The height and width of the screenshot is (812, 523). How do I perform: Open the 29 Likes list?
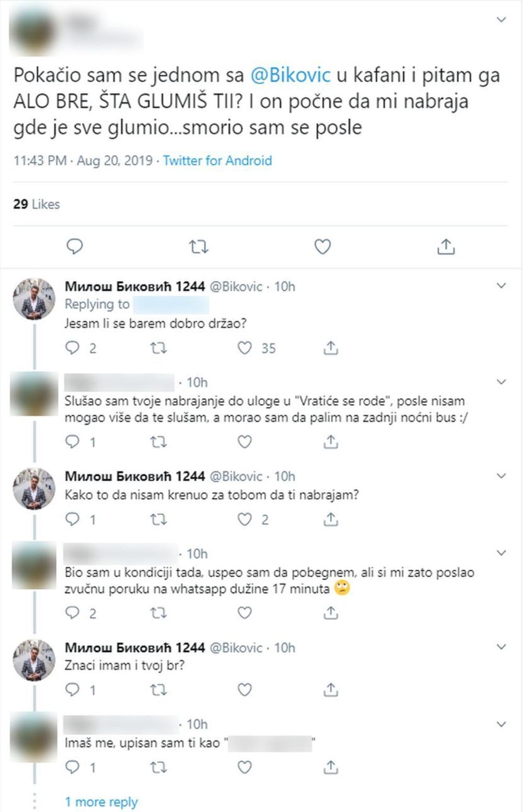[37, 204]
